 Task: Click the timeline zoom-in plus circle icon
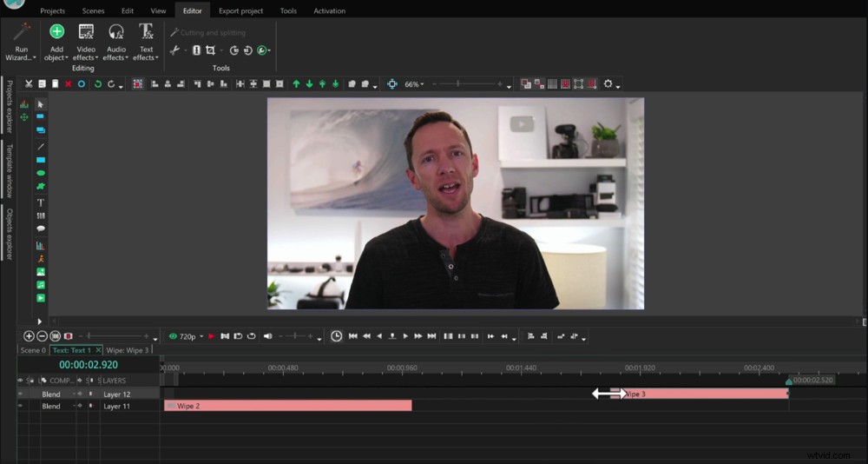[29, 336]
